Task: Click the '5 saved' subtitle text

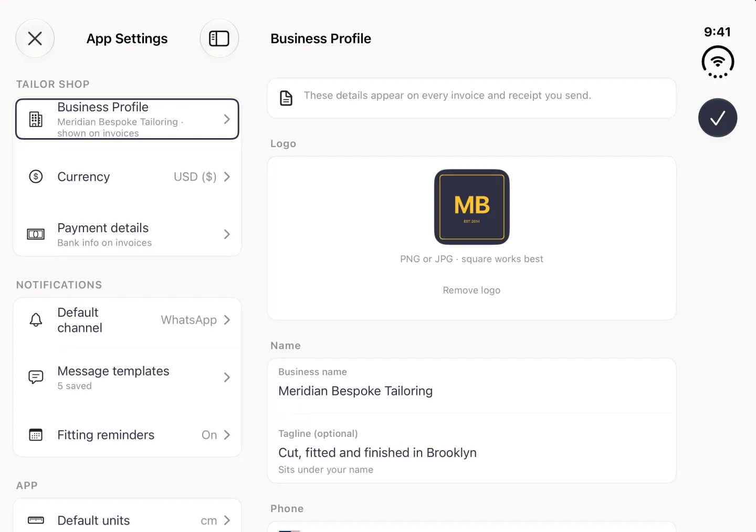Action: pos(75,386)
